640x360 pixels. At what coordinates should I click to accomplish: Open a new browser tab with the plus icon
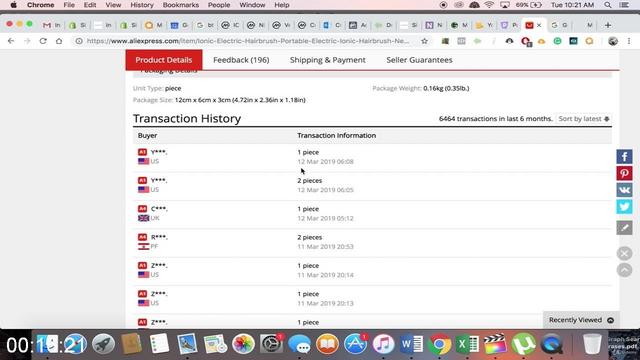tap(608, 25)
